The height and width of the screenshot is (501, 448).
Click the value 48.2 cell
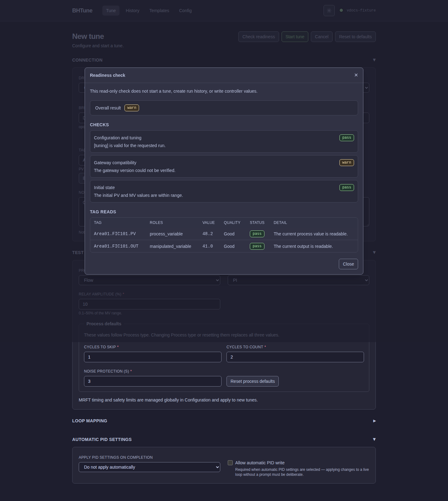coord(208,234)
